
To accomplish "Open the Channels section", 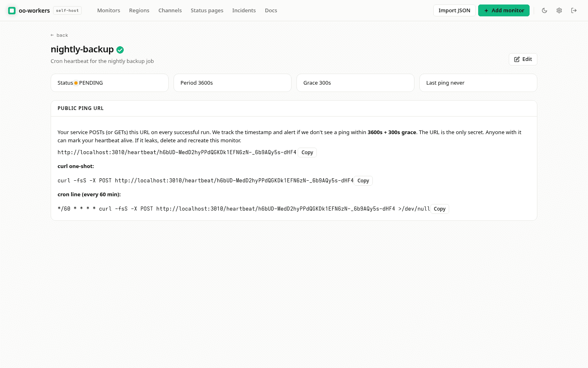I will point(170,11).
